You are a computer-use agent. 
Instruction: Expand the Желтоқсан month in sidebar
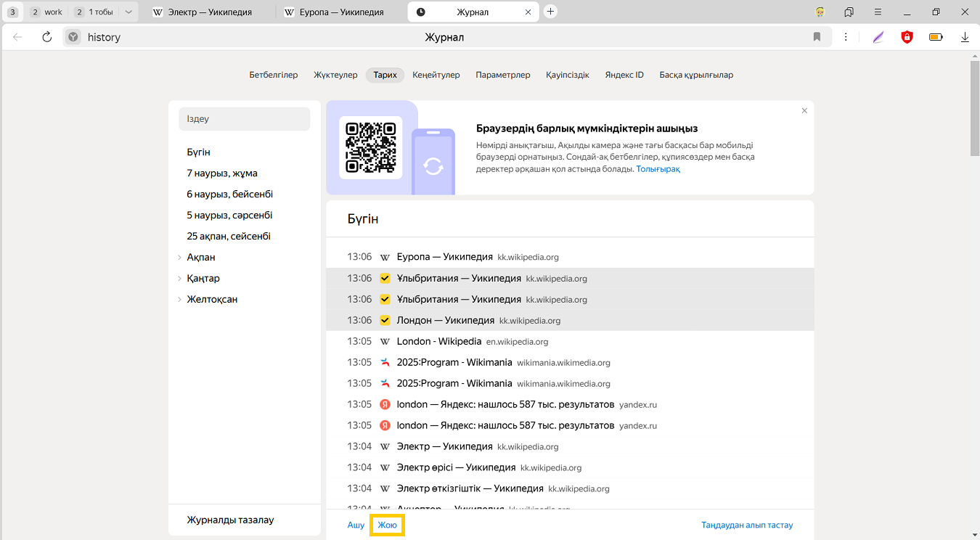[179, 300]
